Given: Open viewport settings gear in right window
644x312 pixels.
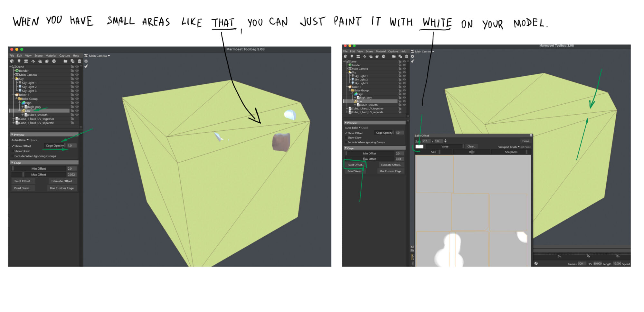Looking at the screenshot, I should pyautogui.click(x=412, y=56).
